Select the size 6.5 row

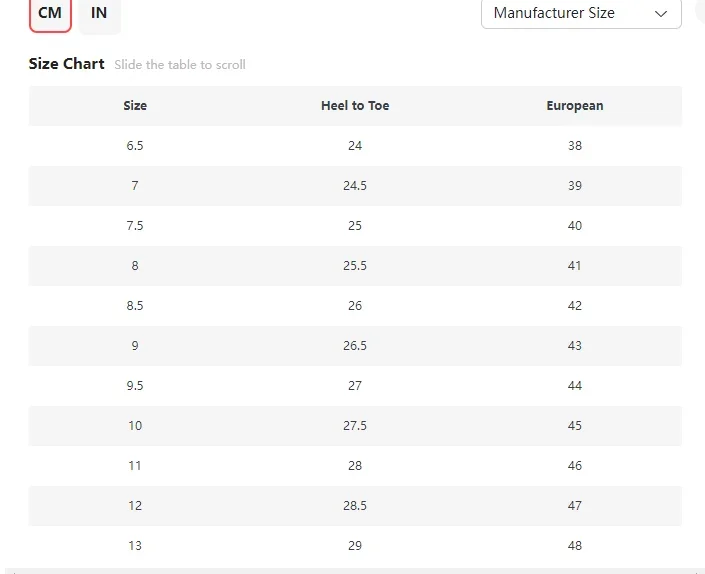(135, 145)
